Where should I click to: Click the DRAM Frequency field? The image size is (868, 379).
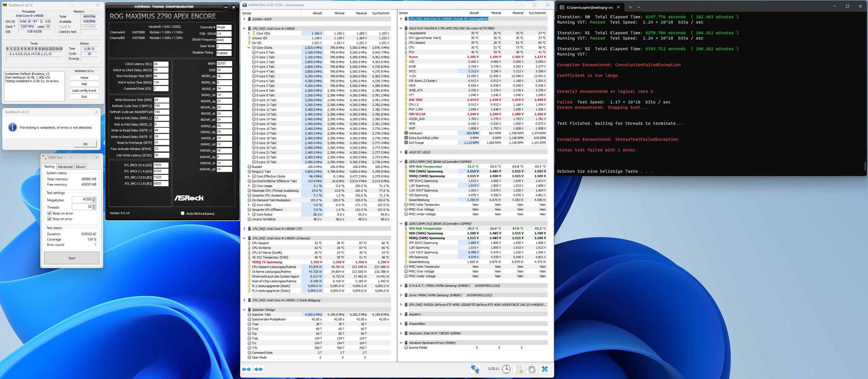[224, 40]
